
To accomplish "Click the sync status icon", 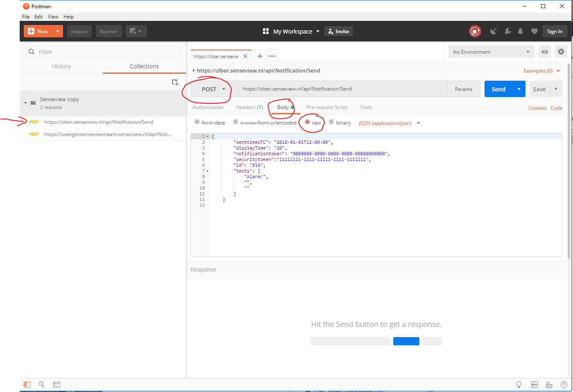I will point(475,31).
